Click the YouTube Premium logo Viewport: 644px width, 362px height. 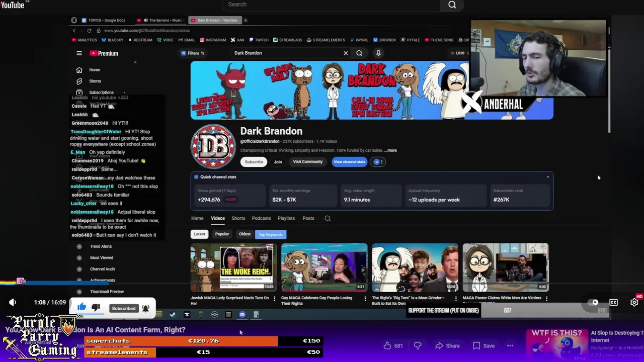(x=104, y=53)
